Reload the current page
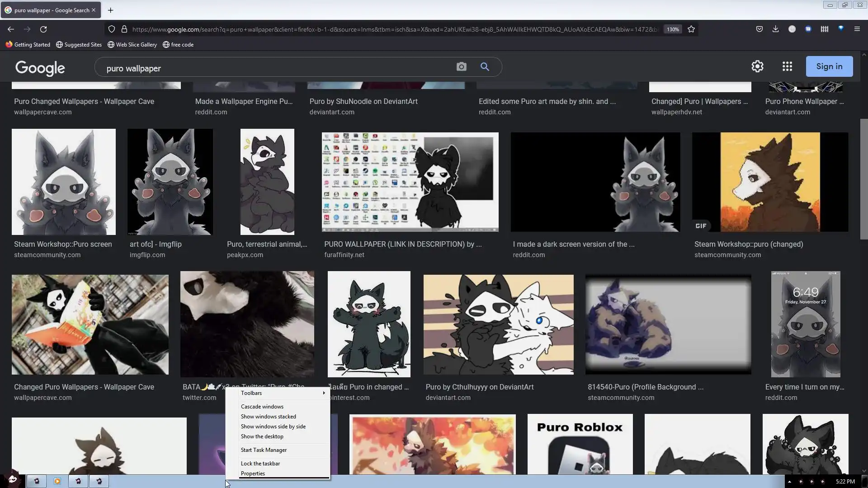This screenshot has height=488, width=868. pyautogui.click(x=43, y=29)
